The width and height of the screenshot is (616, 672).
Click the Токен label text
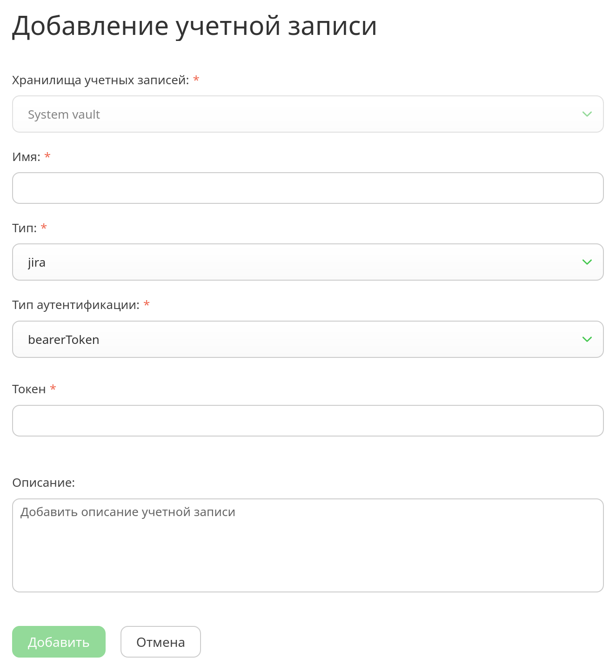coord(29,389)
